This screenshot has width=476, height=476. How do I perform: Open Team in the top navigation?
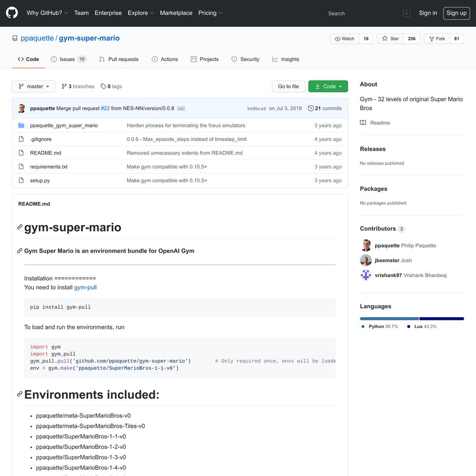click(82, 13)
